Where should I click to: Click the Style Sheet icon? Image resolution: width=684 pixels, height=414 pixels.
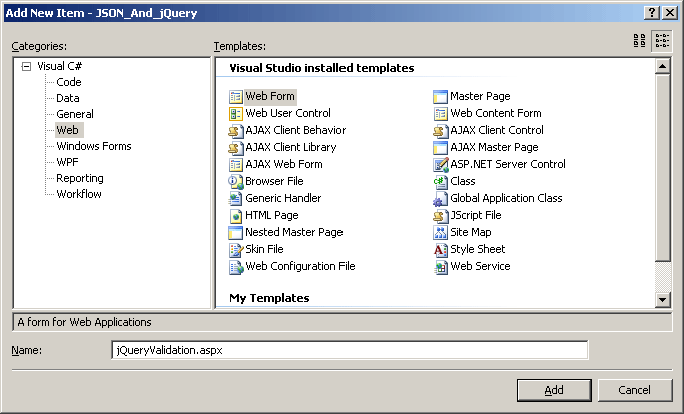[x=441, y=250]
